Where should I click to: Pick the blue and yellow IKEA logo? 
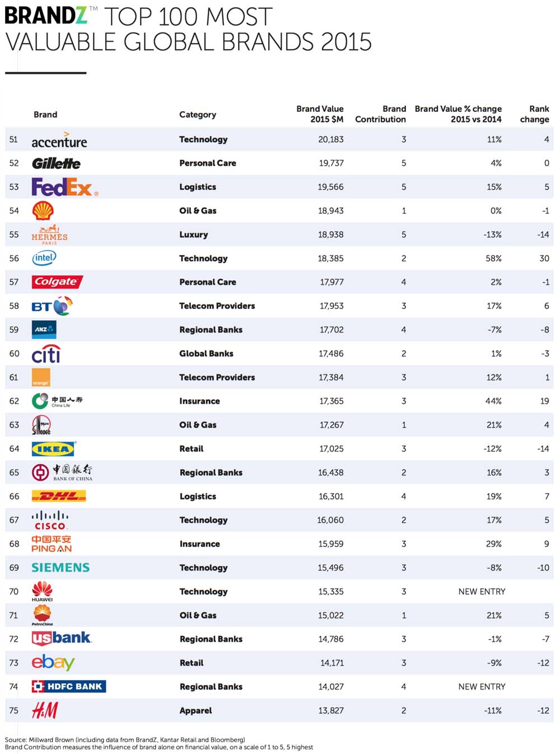[x=53, y=448]
